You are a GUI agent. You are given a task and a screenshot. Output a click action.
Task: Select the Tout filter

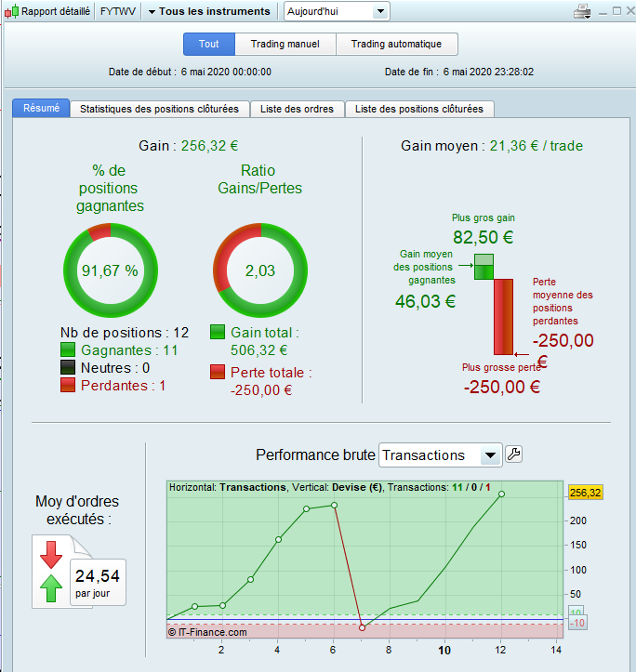click(x=209, y=44)
